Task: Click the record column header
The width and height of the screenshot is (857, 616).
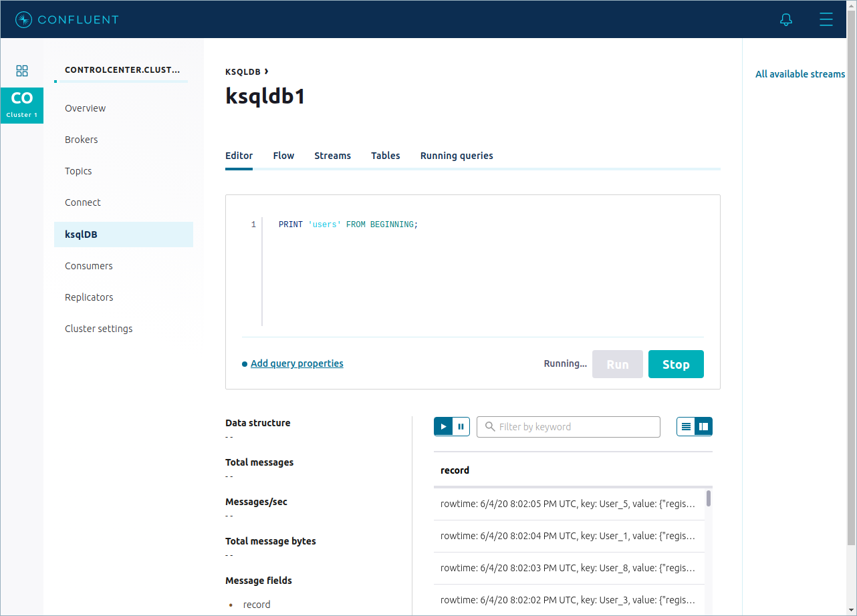Action: 455,470
